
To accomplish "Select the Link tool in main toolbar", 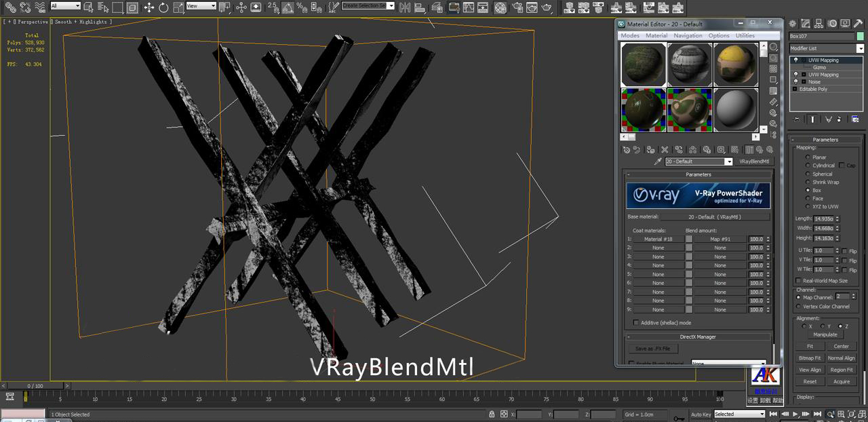I will pyautogui.click(x=10, y=7).
